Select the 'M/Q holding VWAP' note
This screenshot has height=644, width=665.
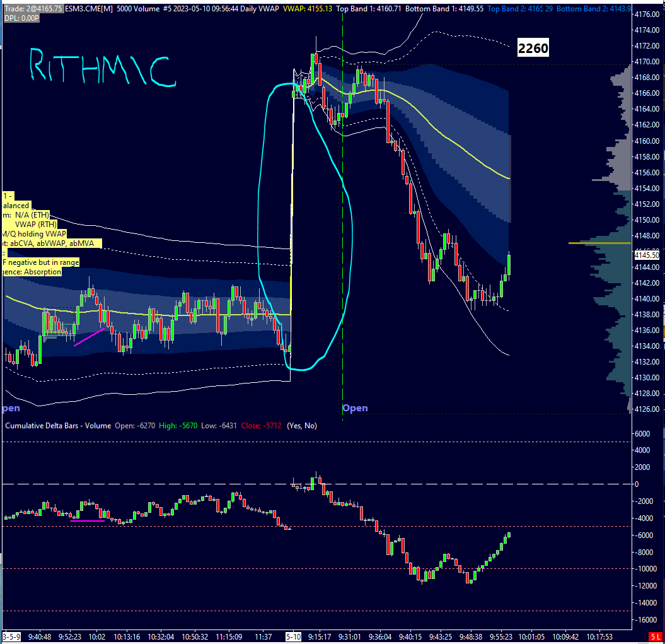tap(34, 233)
